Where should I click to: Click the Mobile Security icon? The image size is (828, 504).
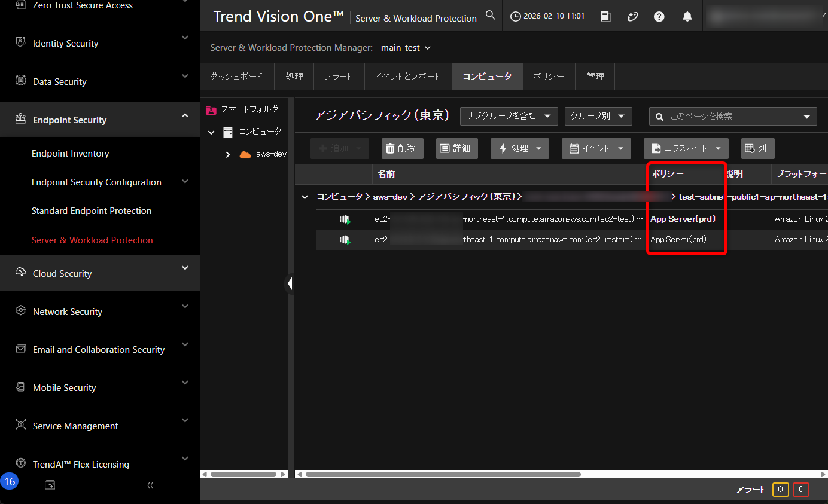tap(21, 387)
